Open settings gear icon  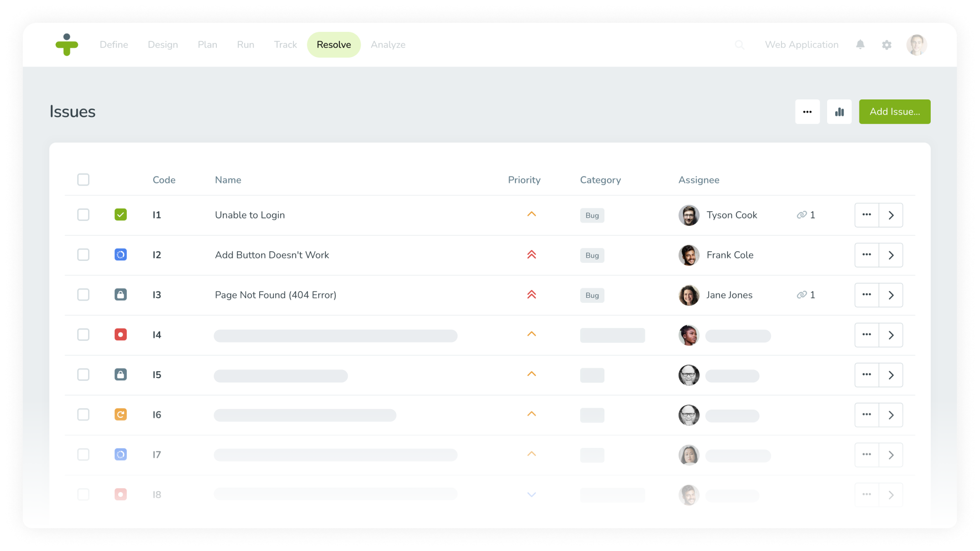click(x=886, y=45)
